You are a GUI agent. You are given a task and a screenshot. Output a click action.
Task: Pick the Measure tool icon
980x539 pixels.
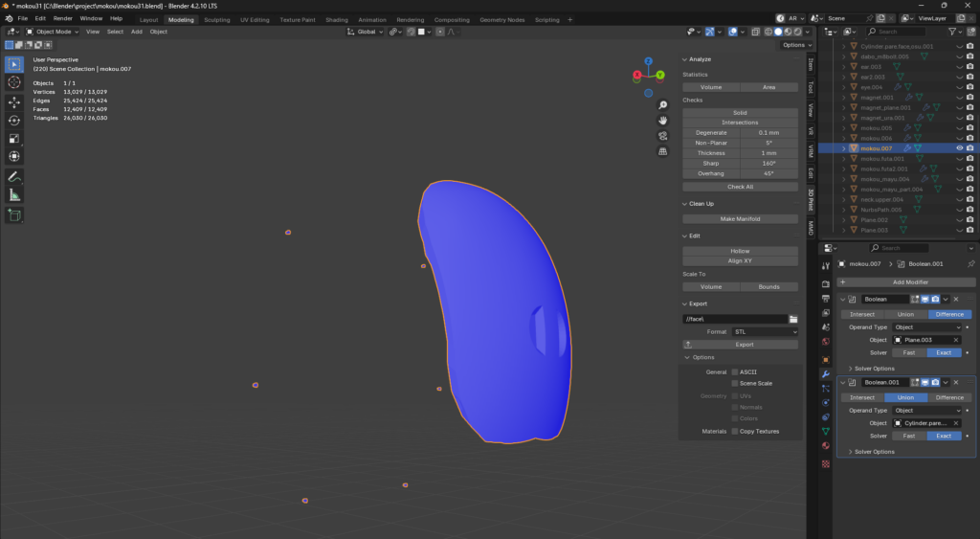point(14,195)
